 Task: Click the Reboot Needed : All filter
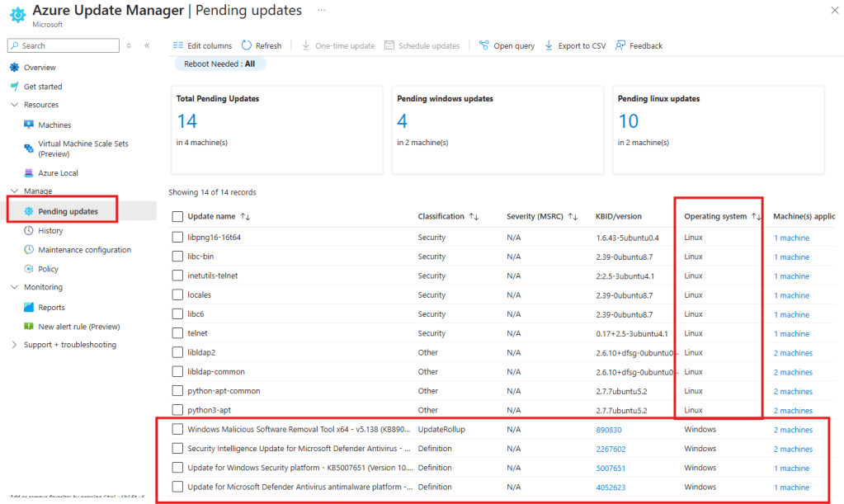[220, 64]
